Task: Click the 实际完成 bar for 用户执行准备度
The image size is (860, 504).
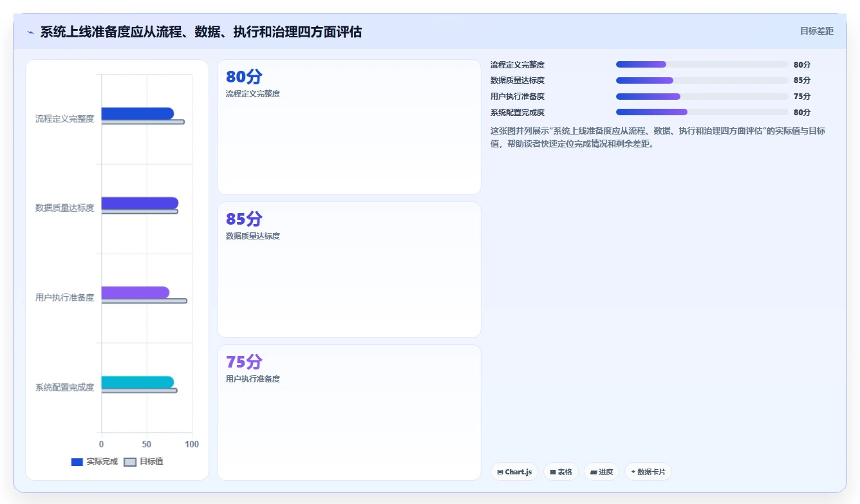Action: click(135, 292)
